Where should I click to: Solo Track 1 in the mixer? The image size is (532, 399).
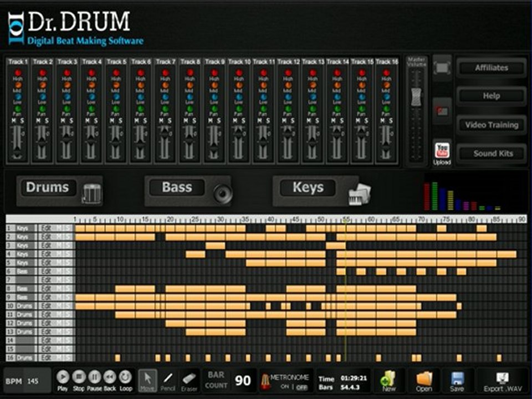pos(22,121)
